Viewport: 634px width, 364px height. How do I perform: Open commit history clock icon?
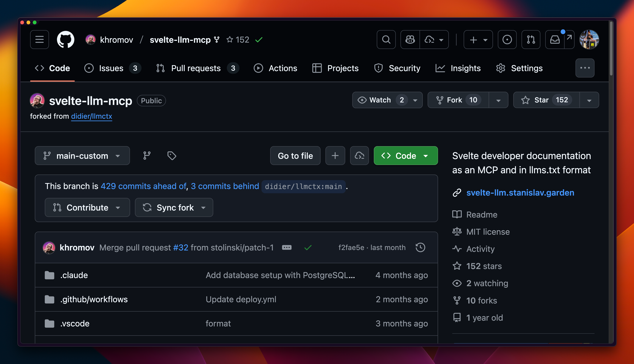point(420,248)
